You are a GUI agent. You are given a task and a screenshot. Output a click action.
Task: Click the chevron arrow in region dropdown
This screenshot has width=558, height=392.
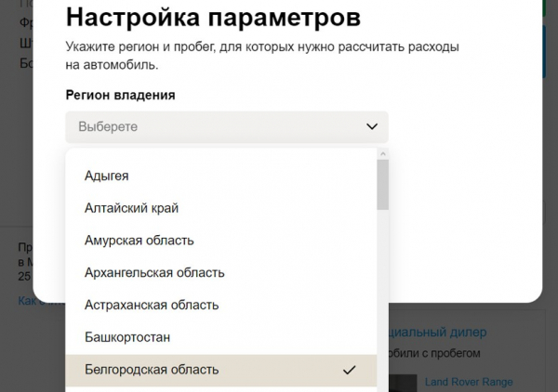tap(372, 126)
